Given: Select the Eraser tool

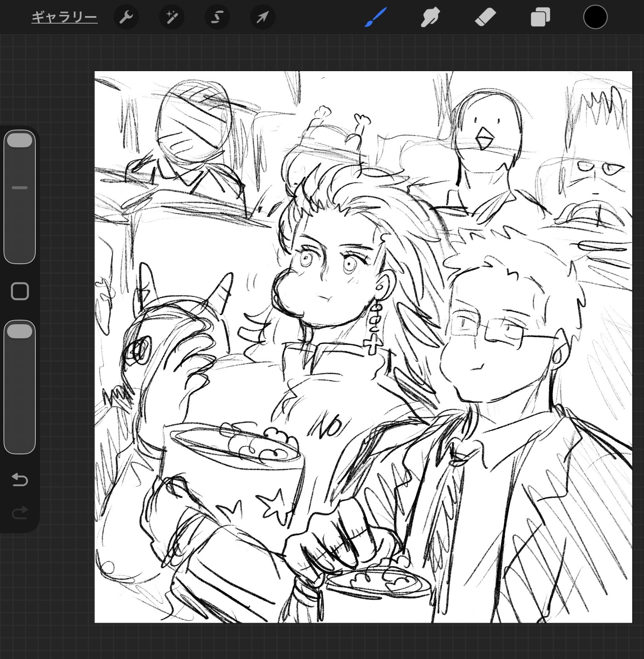Looking at the screenshot, I should (x=485, y=18).
